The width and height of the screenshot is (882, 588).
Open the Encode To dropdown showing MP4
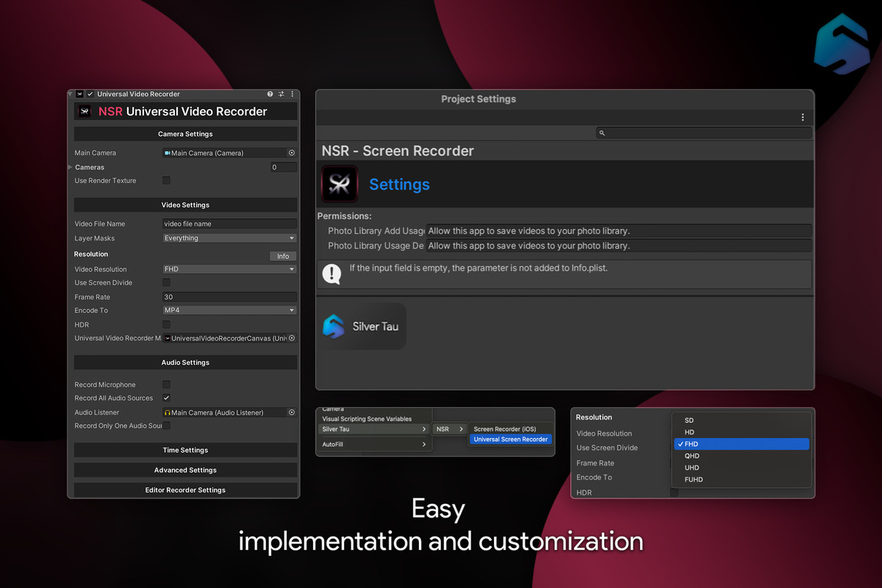coord(230,310)
